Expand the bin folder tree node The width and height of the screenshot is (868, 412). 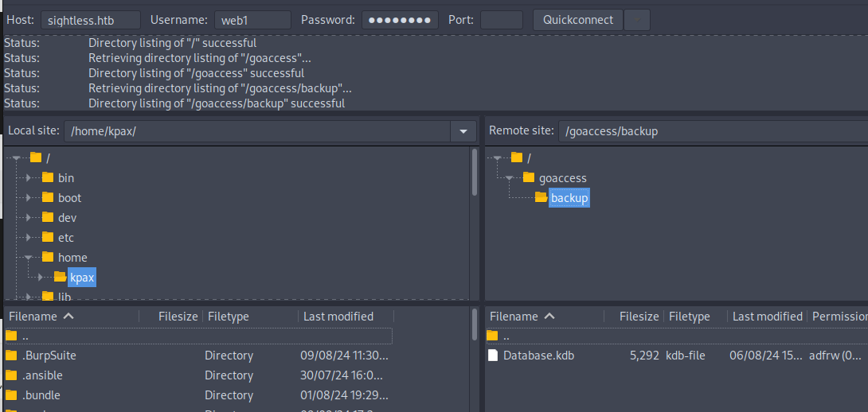[x=29, y=177]
